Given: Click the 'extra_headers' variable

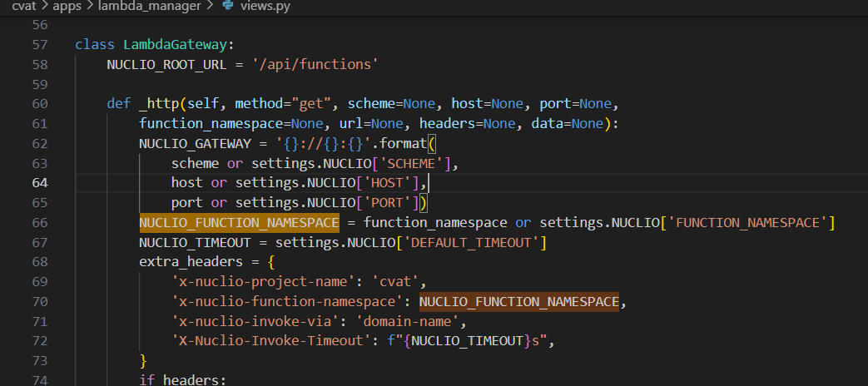Looking at the screenshot, I should pos(191,262).
